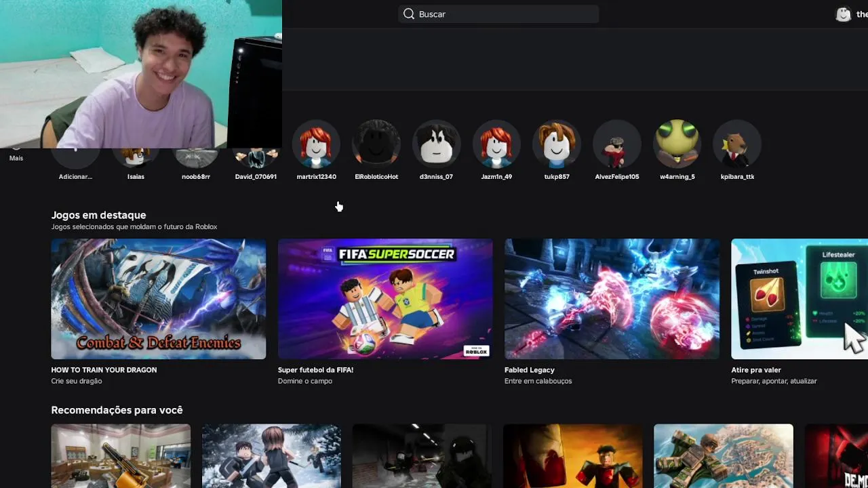The width and height of the screenshot is (868, 488).
Task: Open kpibara_ttk friend avatar
Action: (737, 144)
